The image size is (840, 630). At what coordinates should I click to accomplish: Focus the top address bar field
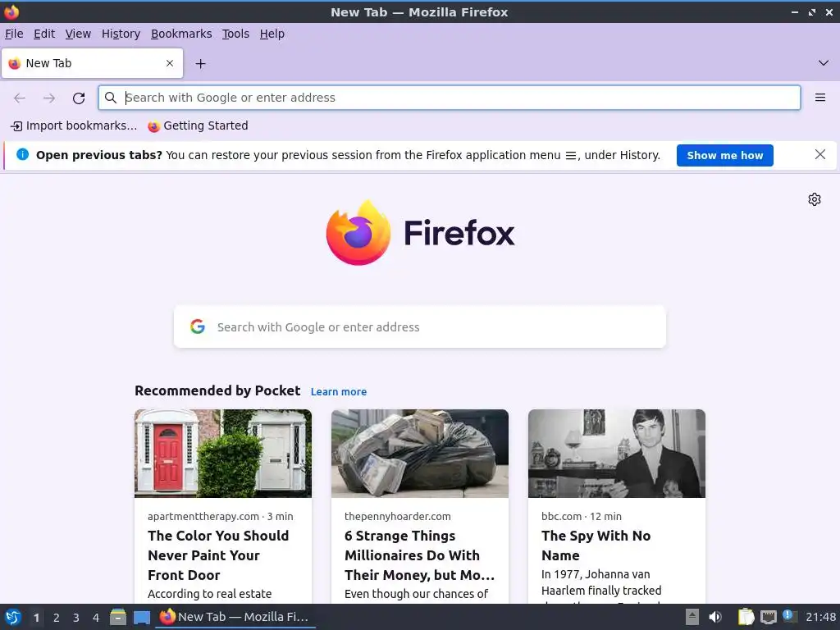(x=449, y=98)
